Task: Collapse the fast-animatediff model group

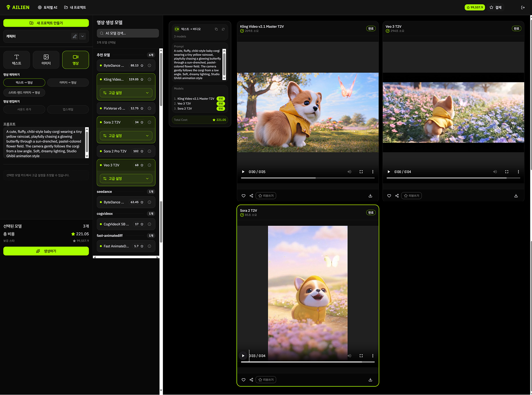Action: [126, 236]
